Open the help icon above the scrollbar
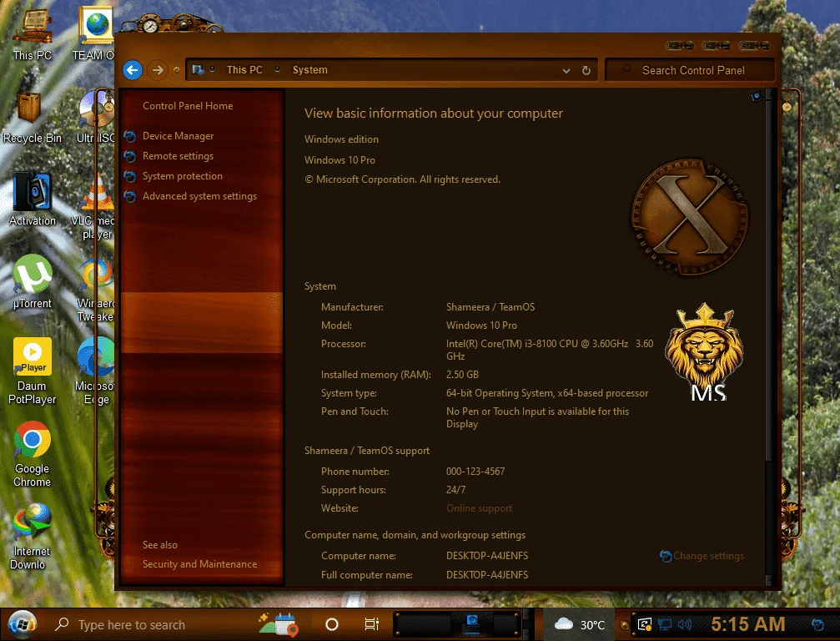This screenshot has height=641, width=840. coord(757,97)
